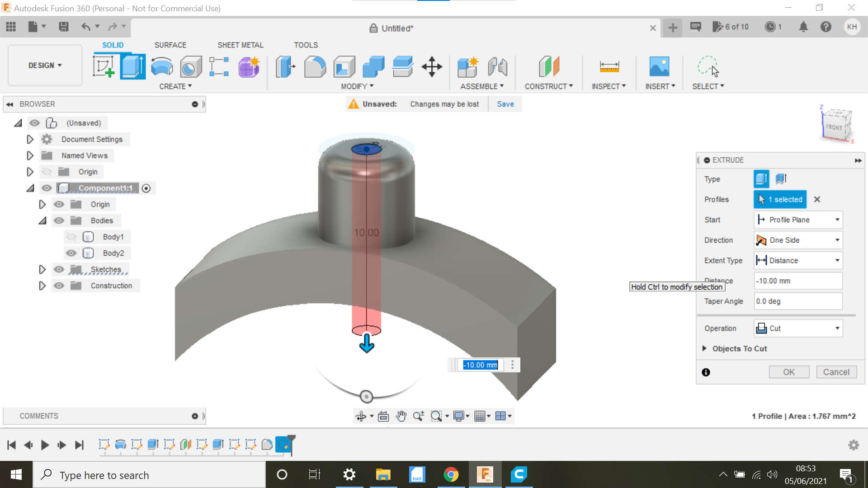Open the Press Pull tool

pos(285,66)
